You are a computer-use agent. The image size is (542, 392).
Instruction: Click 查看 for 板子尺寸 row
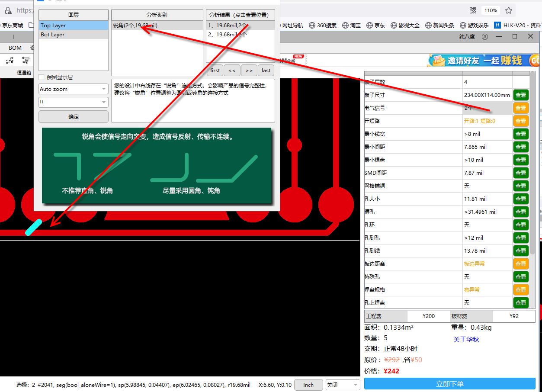click(521, 95)
